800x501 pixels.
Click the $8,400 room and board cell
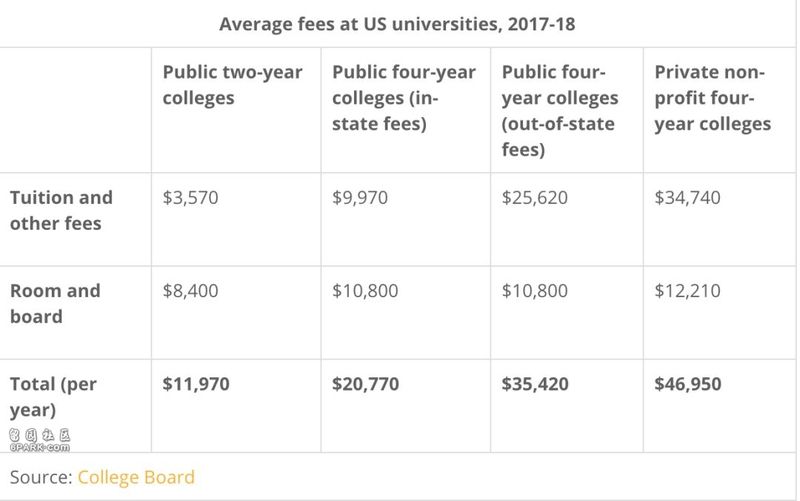pos(190,291)
